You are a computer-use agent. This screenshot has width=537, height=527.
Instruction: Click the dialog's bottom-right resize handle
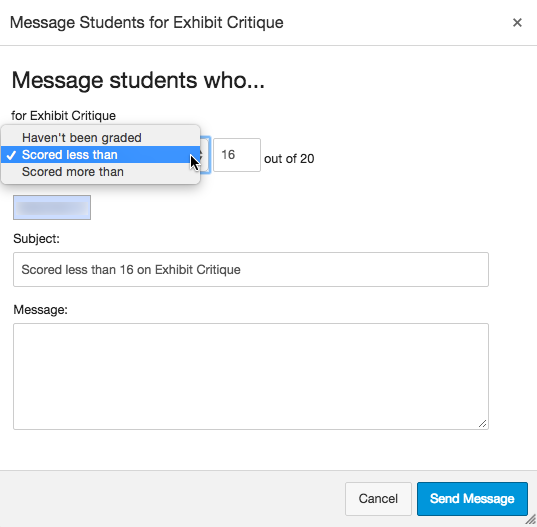pyautogui.click(x=531, y=520)
